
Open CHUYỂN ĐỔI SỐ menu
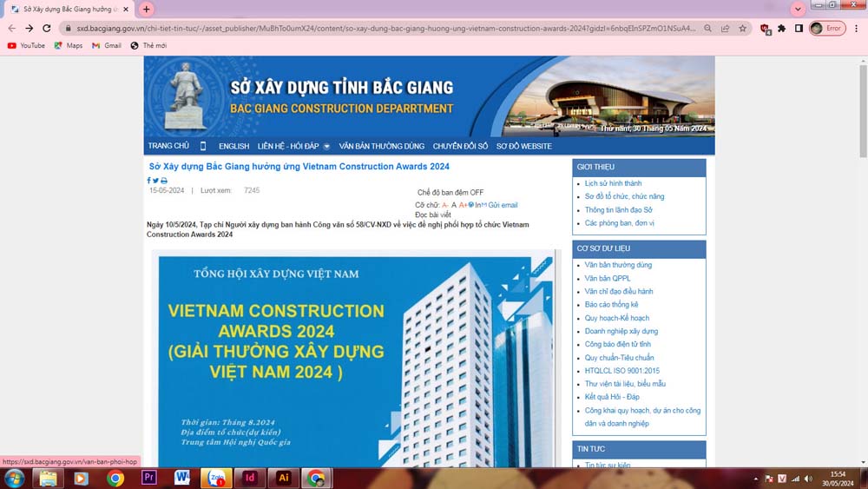click(460, 146)
